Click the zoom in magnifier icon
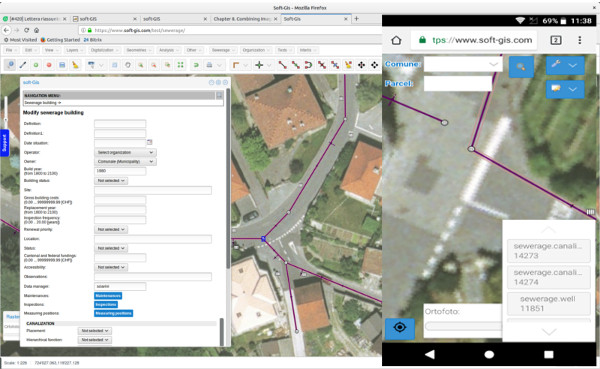 click(x=141, y=65)
